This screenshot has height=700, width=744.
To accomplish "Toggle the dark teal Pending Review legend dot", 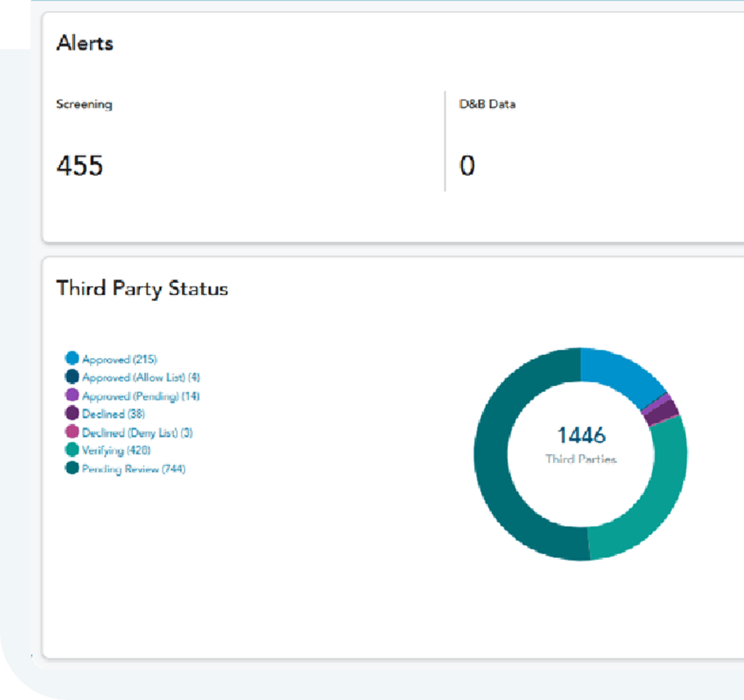I will [72, 469].
